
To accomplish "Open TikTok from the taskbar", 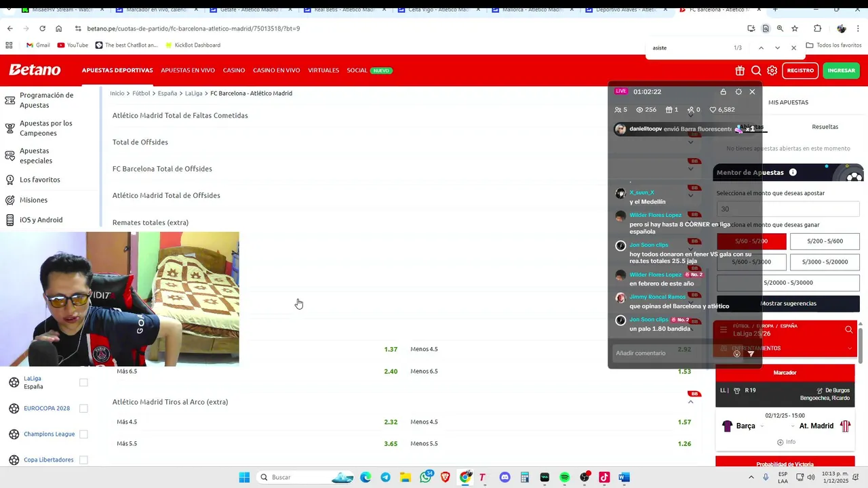I will pyautogui.click(x=604, y=477).
